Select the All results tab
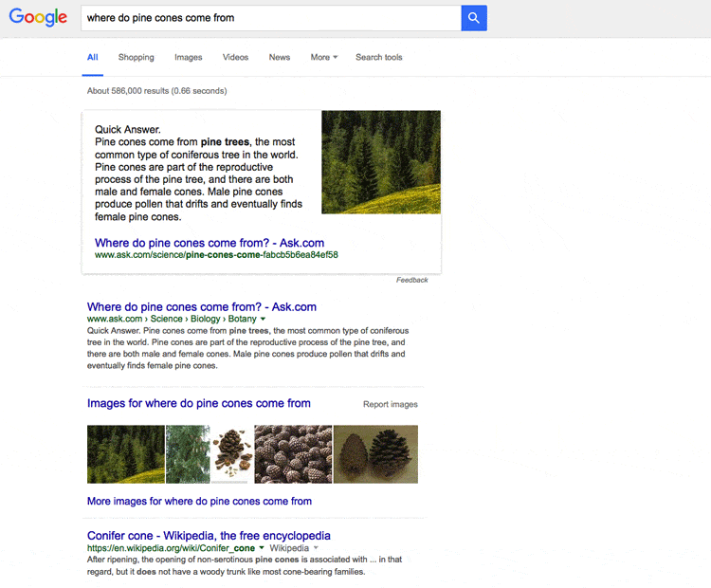Image resolution: width=711 pixels, height=588 pixels. click(93, 57)
